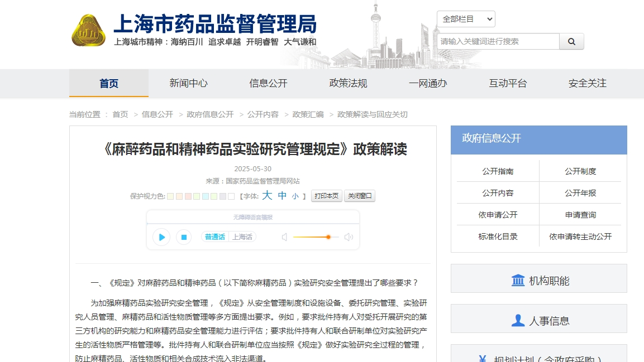
Task: Switch narration to 上海话 dialect
Action: coord(242,237)
